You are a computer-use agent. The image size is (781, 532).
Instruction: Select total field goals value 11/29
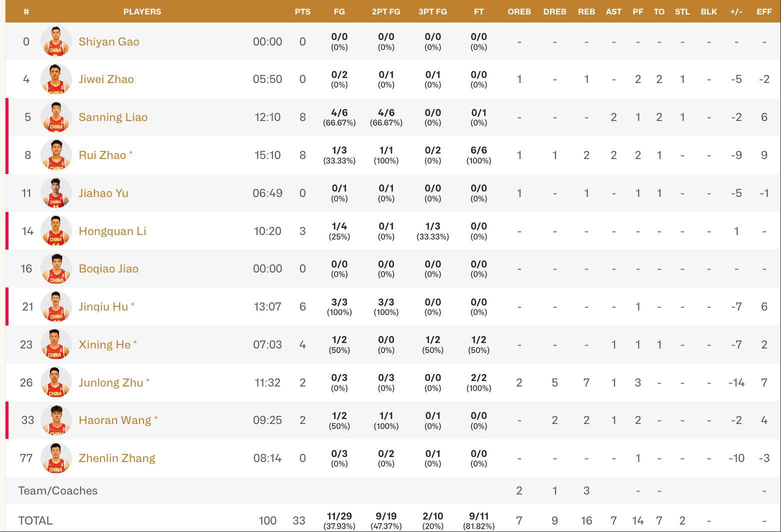(x=339, y=516)
